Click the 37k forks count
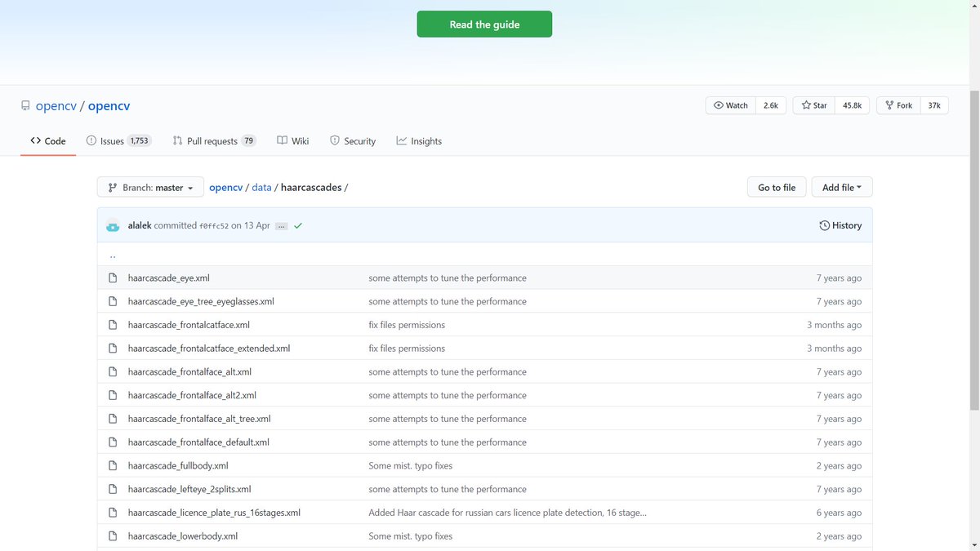The width and height of the screenshot is (980, 551). coord(934,105)
